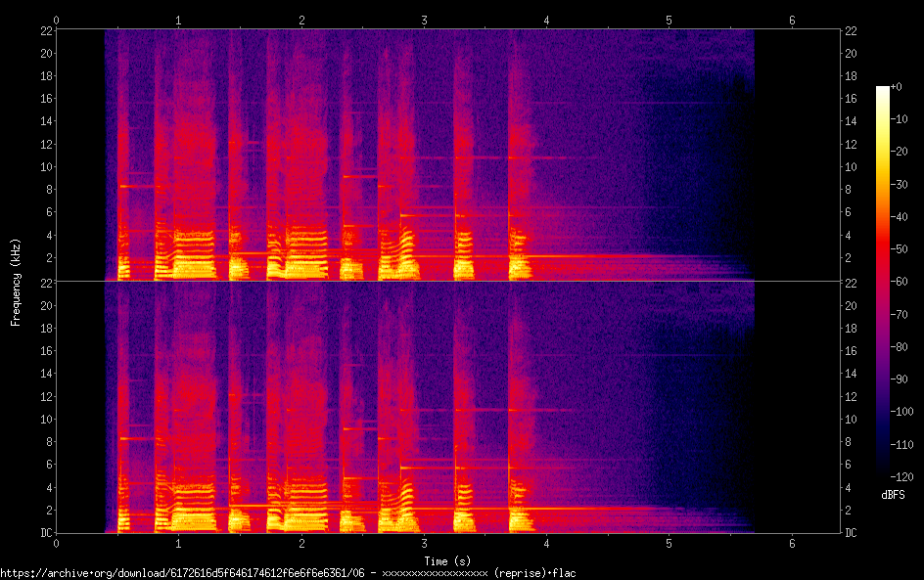Screen dimensions: 924x580
Task: Click the 12 kHz tick on upper-right frequency axis
Action: pyautogui.click(x=854, y=144)
